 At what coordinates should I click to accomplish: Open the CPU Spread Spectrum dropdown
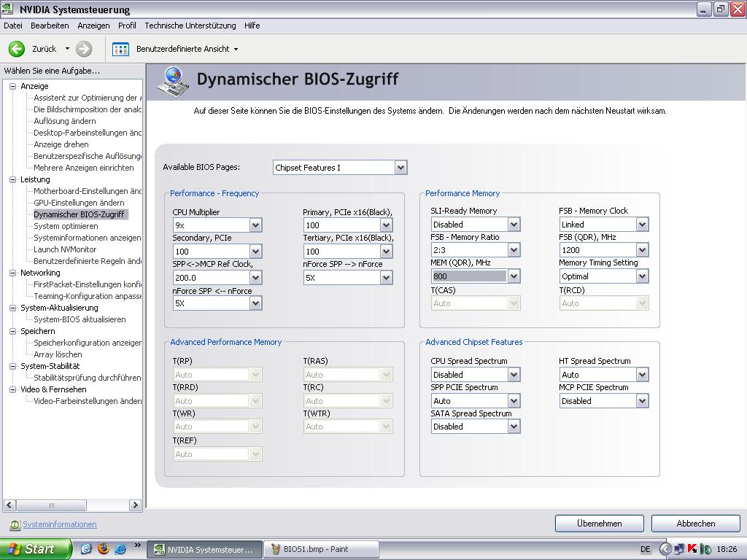pyautogui.click(x=514, y=375)
